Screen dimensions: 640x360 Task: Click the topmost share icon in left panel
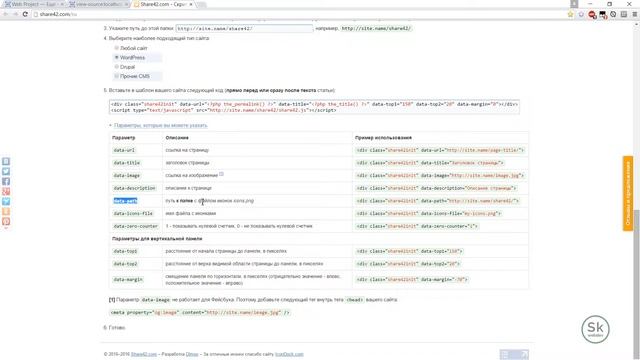click(6, 162)
